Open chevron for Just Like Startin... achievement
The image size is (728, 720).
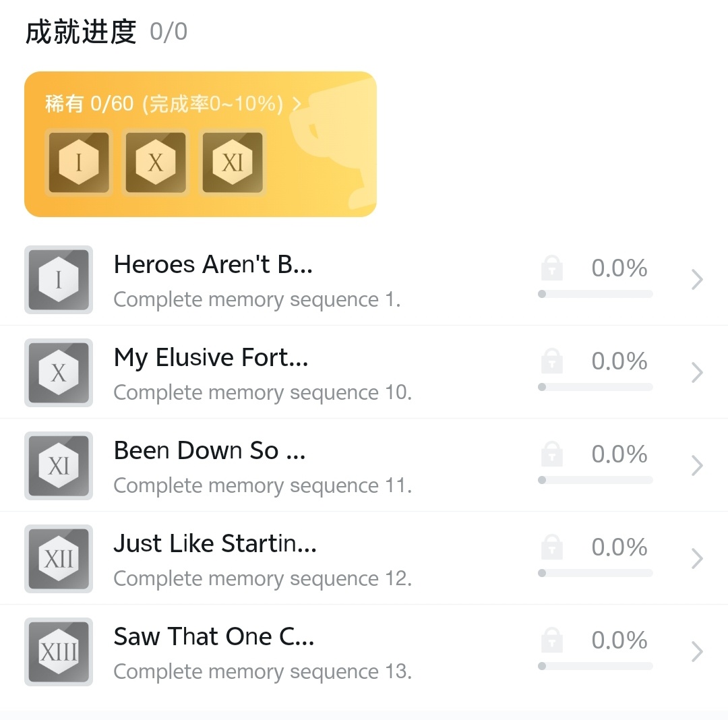[698, 558]
